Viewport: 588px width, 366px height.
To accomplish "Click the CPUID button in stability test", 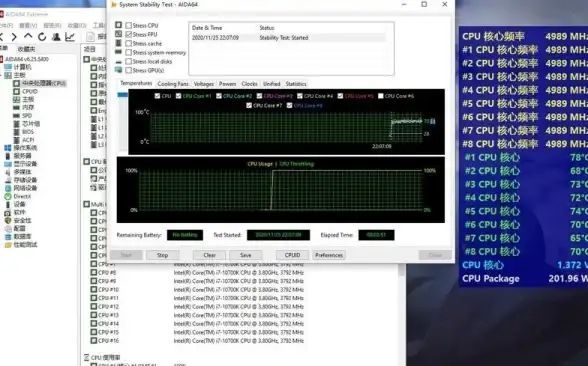I will coord(292,255).
